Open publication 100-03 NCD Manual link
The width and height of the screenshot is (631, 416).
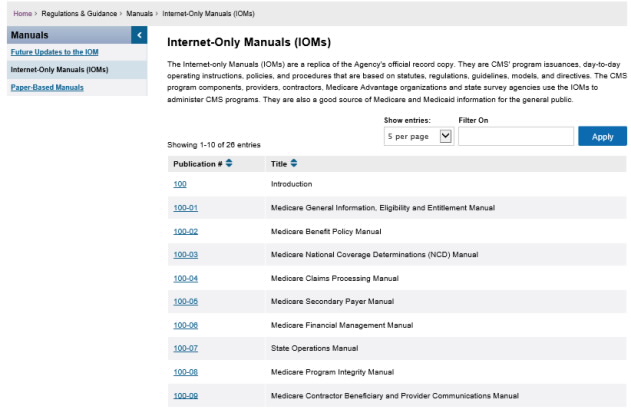pyautogui.click(x=185, y=255)
